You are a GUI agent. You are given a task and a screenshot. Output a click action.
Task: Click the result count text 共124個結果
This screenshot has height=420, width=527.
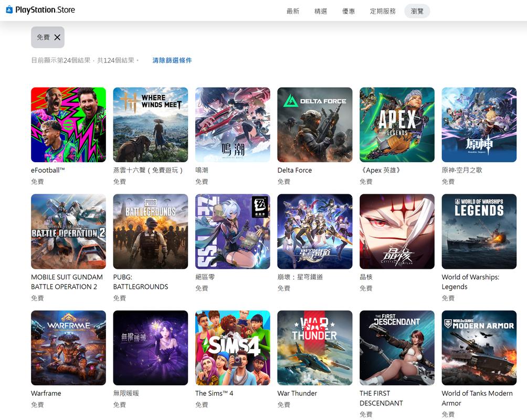point(115,60)
